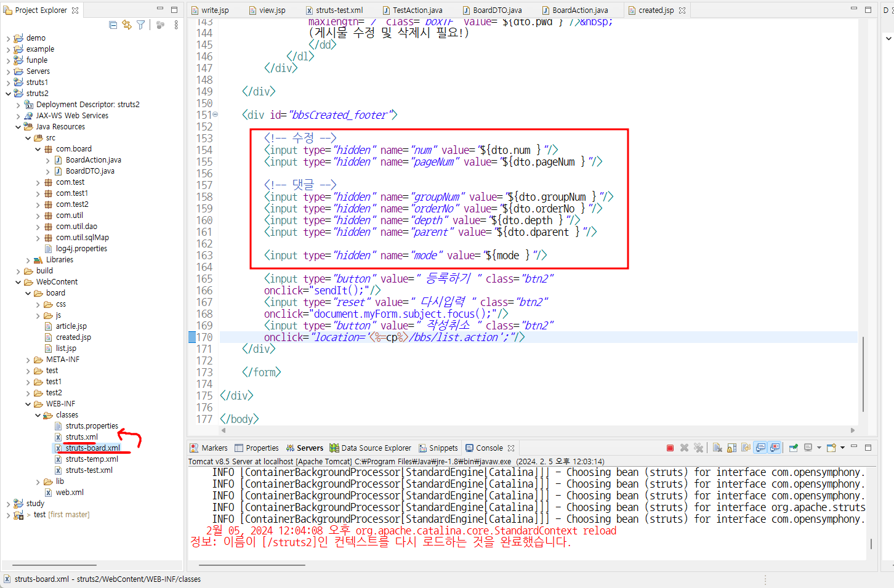Open the struts-test.xml editor tab
The width and height of the screenshot is (894, 588).
click(334, 10)
